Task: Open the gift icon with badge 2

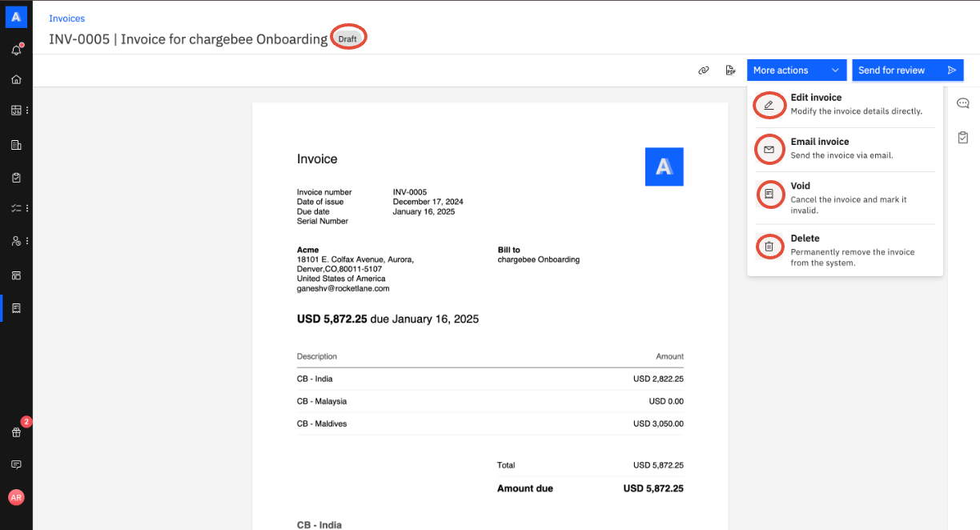Action: (x=16, y=432)
